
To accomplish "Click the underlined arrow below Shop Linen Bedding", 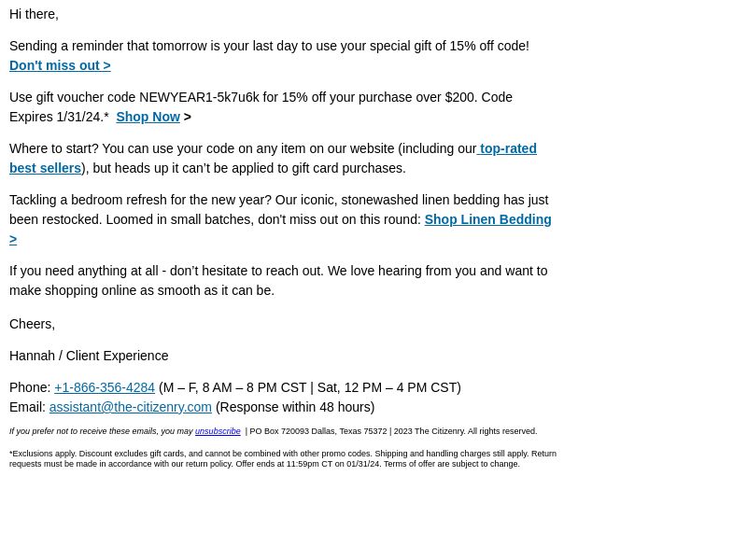I will coord(13,239).
